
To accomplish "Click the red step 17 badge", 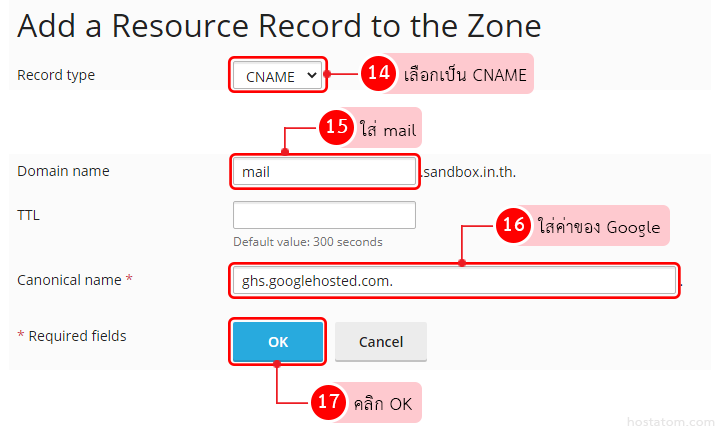I will (329, 403).
